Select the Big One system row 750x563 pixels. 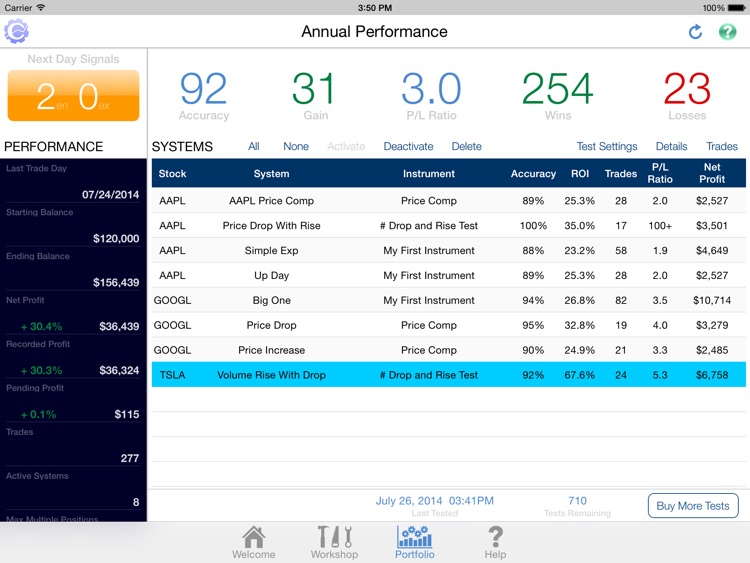(x=449, y=300)
